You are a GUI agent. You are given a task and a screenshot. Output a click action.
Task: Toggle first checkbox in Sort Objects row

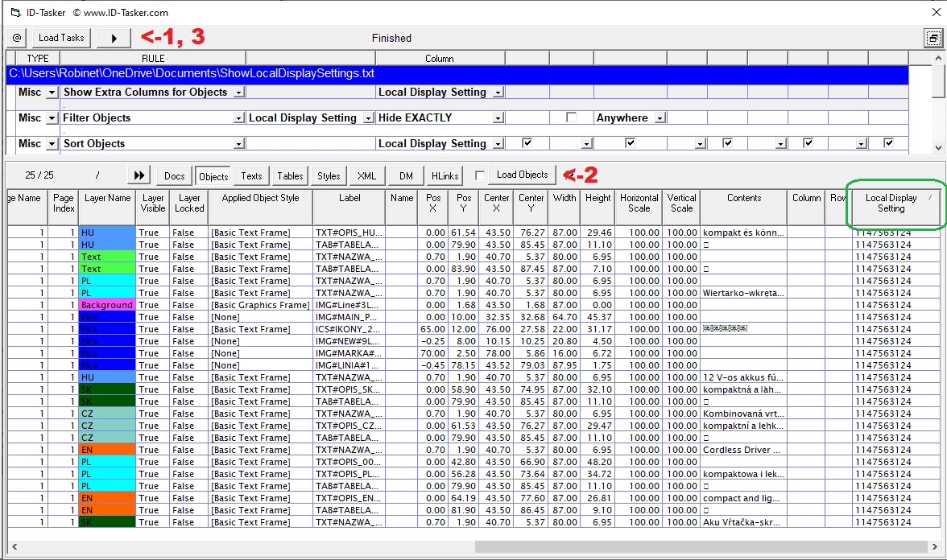click(x=527, y=143)
